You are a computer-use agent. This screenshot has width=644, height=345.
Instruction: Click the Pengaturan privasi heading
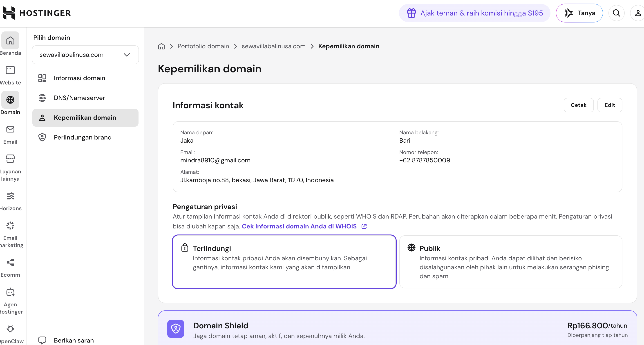tap(205, 207)
